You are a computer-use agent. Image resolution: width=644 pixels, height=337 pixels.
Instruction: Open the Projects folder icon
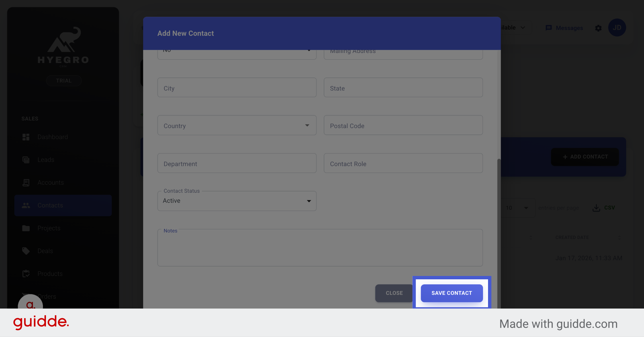(26, 228)
